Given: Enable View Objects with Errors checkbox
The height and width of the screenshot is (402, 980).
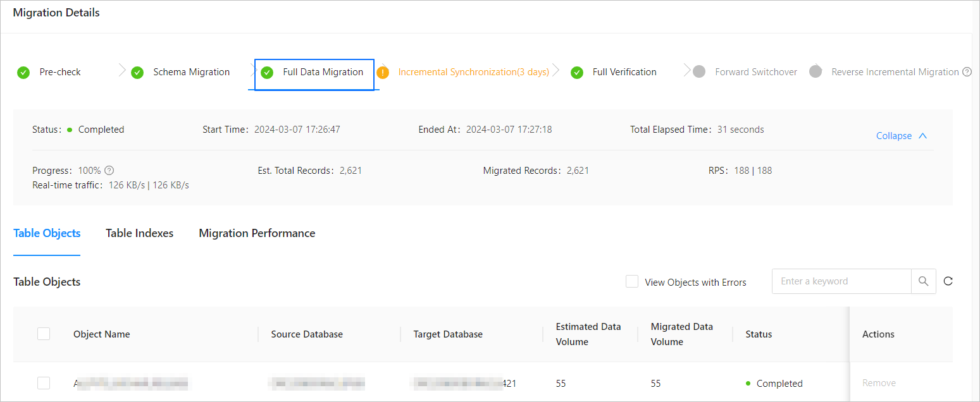Looking at the screenshot, I should 632,281.
